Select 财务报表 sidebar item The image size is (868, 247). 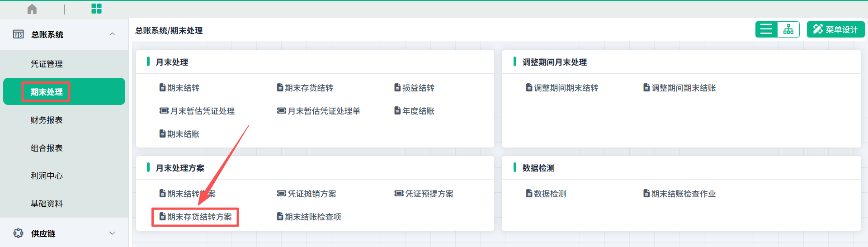coord(47,120)
